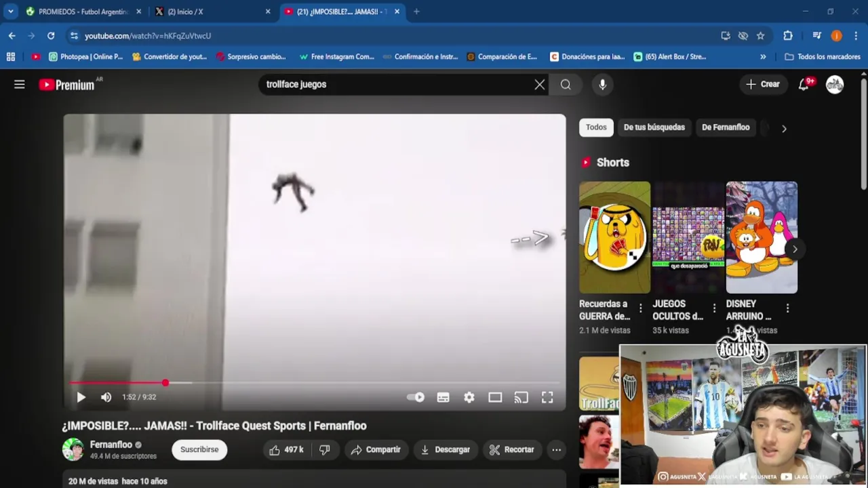
Task: Open the Recuerdas a GUERRA de Short
Action: click(614, 237)
